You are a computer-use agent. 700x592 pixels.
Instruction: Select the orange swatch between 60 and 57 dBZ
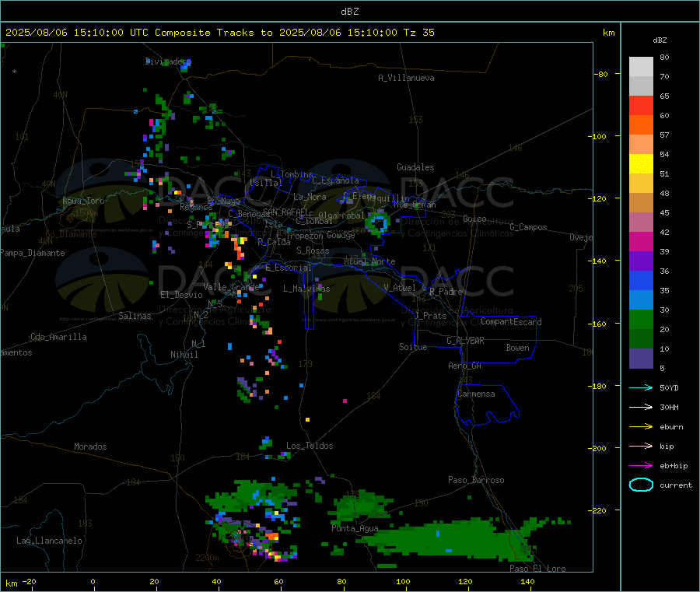pos(641,125)
